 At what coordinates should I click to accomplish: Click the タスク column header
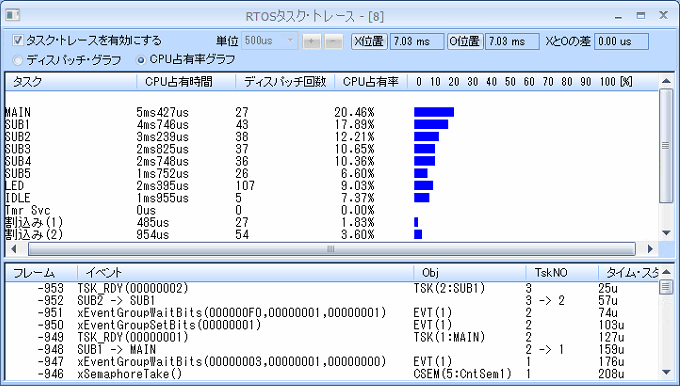pyautogui.click(x=71, y=82)
